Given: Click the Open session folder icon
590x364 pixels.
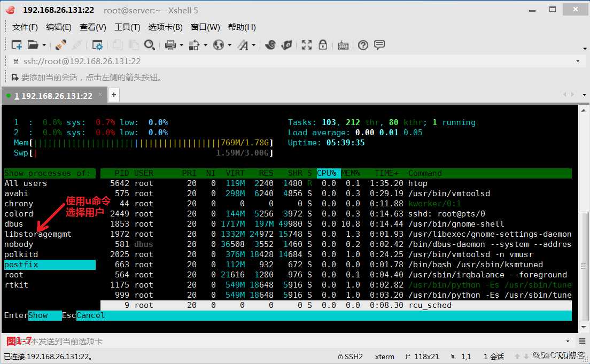Looking at the screenshot, I should tap(33, 45).
